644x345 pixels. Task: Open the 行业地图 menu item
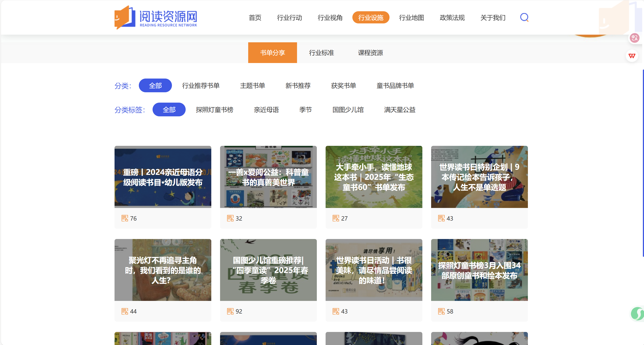coord(412,18)
